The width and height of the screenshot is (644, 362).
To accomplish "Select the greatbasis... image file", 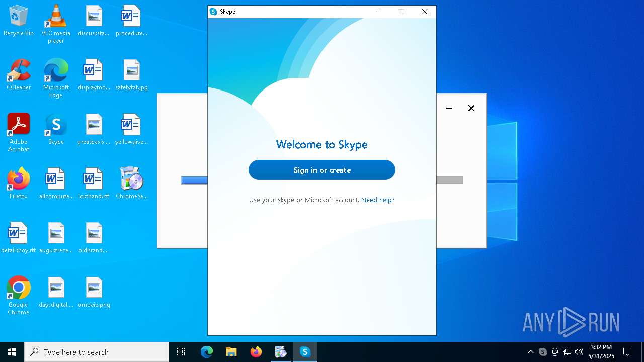I will pyautogui.click(x=94, y=130).
